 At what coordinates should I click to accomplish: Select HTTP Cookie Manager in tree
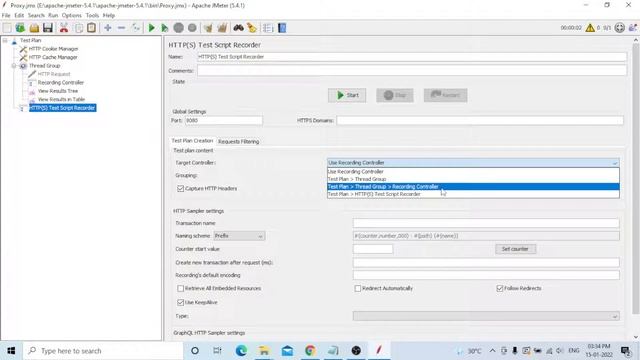[53, 49]
